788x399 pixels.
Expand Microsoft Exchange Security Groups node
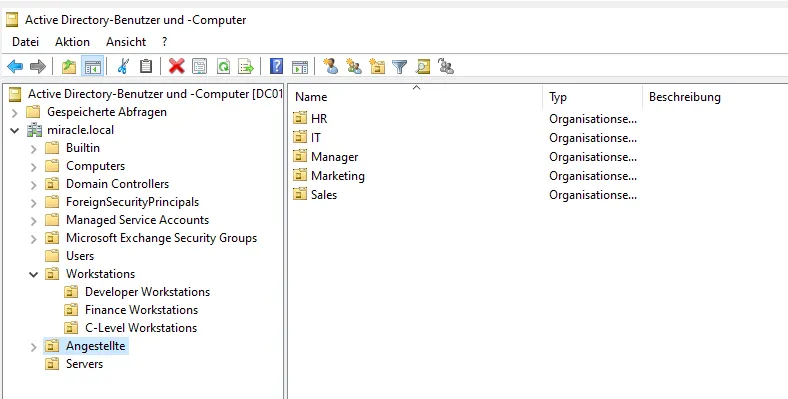point(34,239)
